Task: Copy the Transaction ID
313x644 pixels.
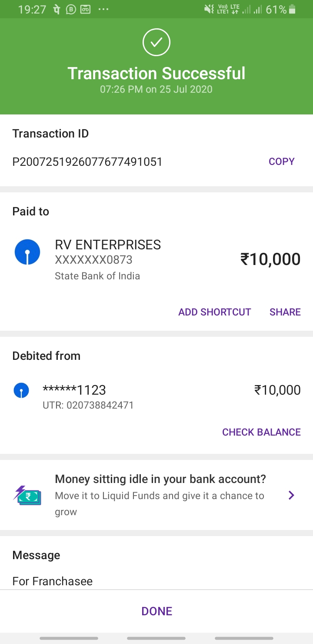Action: (281, 161)
